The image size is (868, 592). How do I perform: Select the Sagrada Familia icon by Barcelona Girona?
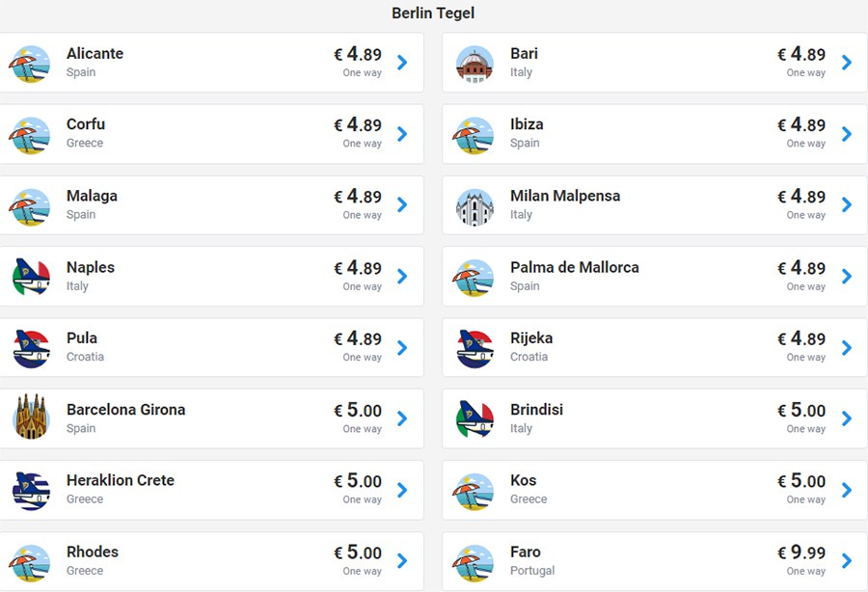pyautogui.click(x=30, y=418)
